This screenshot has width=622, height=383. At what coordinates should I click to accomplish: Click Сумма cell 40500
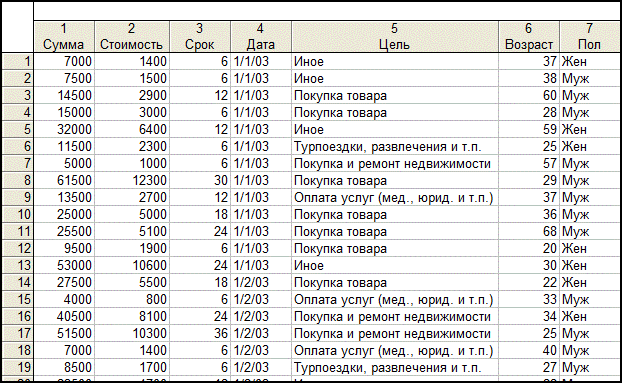[64, 316]
